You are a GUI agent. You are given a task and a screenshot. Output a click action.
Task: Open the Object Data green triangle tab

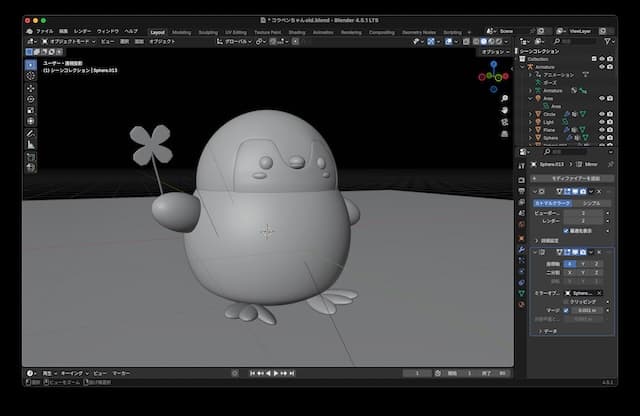click(522, 294)
